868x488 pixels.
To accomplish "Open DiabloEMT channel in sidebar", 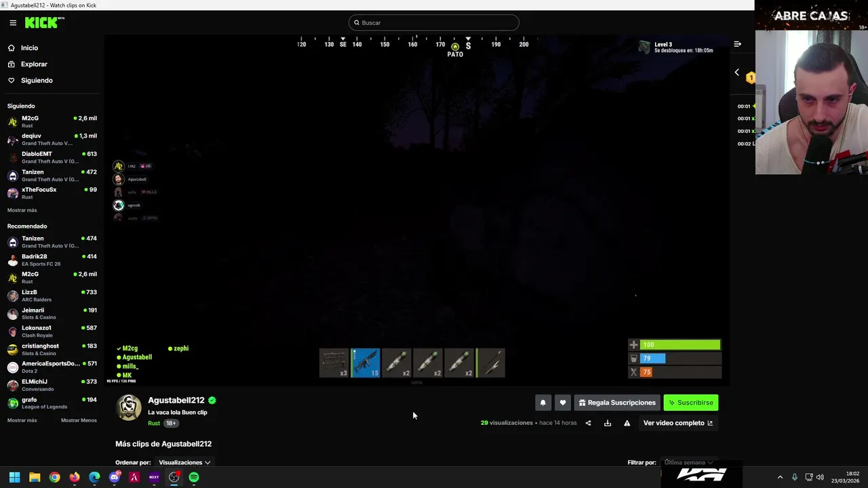I will pyautogui.click(x=52, y=157).
